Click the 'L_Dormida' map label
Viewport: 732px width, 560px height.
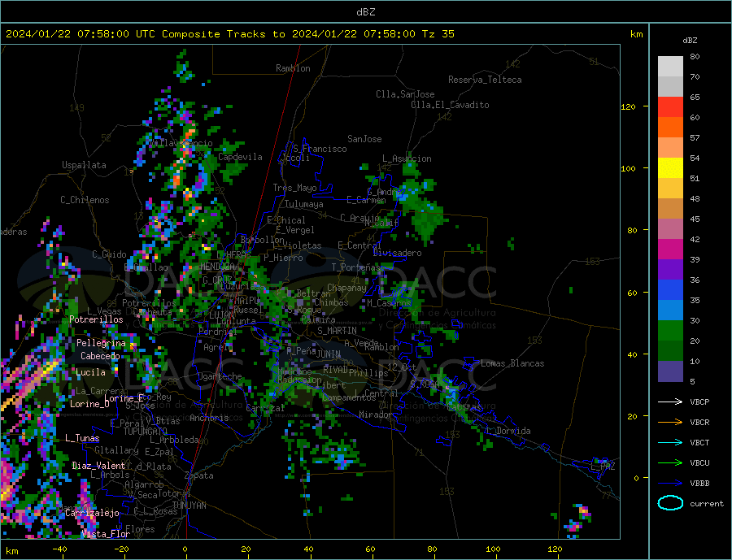pyautogui.click(x=509, y=431)
